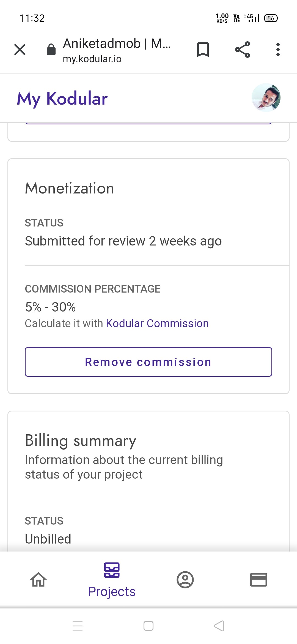Image resolution: width=297 pixels, height=644 pixels.
Task: Open the Account profile tab icon
Action: (185, 579)
